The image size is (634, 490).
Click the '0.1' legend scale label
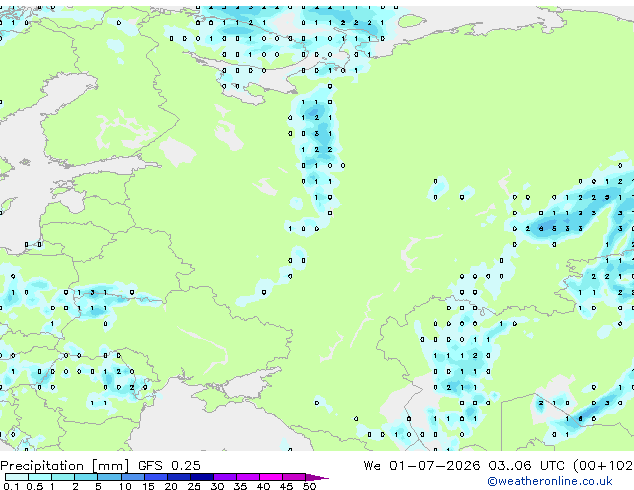click(x=11, y=486)
